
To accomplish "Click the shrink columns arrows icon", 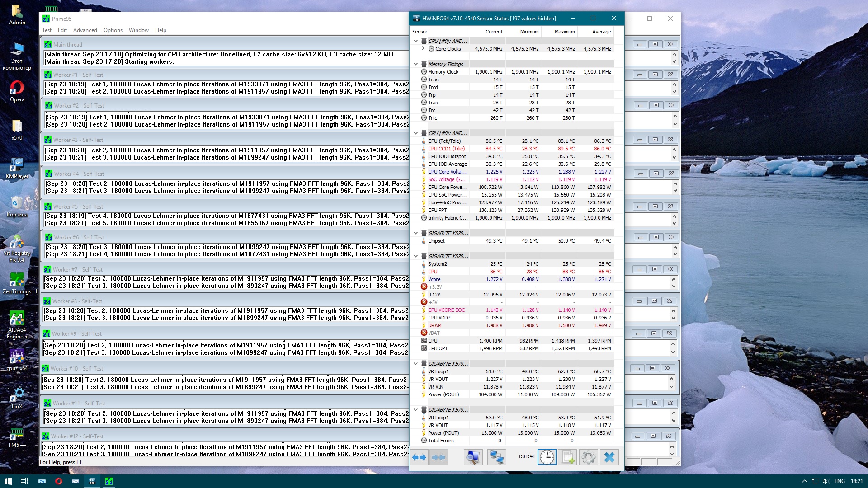I will click(438, 457).
